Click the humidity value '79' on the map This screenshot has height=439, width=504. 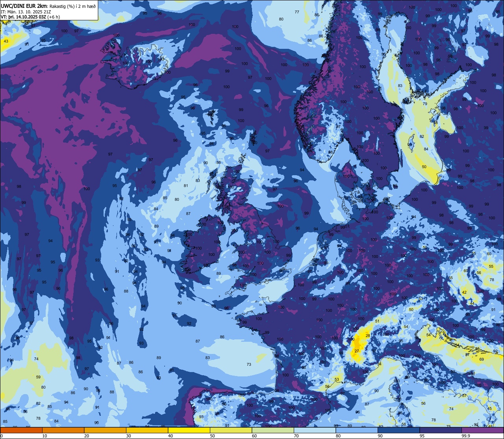[x=425, y=104]
